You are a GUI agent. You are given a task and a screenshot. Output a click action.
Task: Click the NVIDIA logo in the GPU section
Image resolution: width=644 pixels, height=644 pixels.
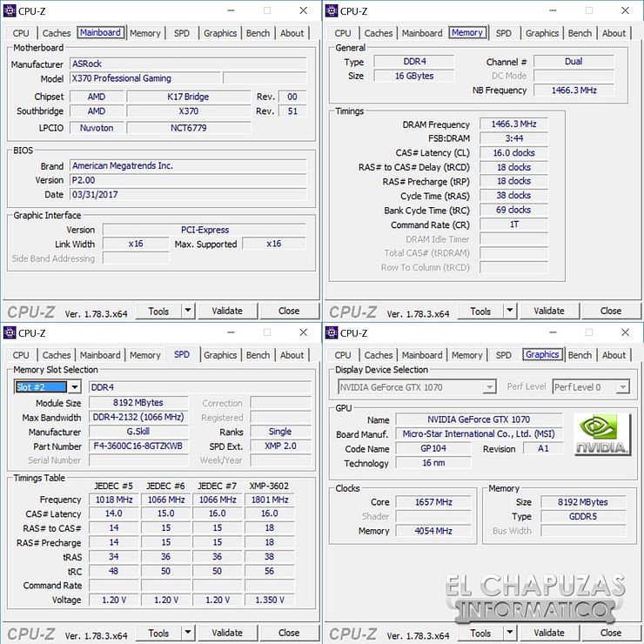[x=602, y=434]
